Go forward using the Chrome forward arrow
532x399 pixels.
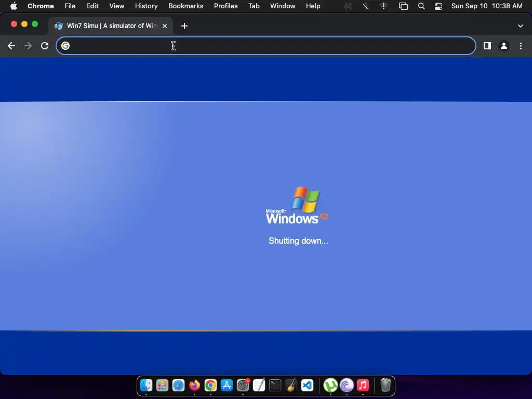pyautogui.click(x=28, y=46)
